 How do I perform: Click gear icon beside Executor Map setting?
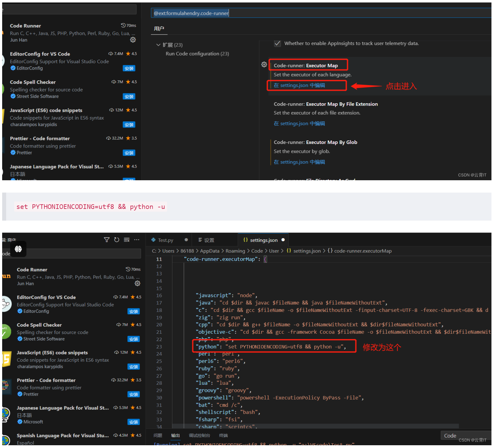click(264, 64)
